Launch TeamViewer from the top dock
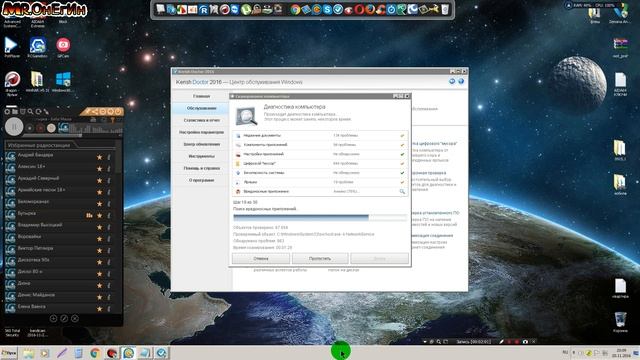Viewport: 640px width, 360px height. click(x=235, y=9)
